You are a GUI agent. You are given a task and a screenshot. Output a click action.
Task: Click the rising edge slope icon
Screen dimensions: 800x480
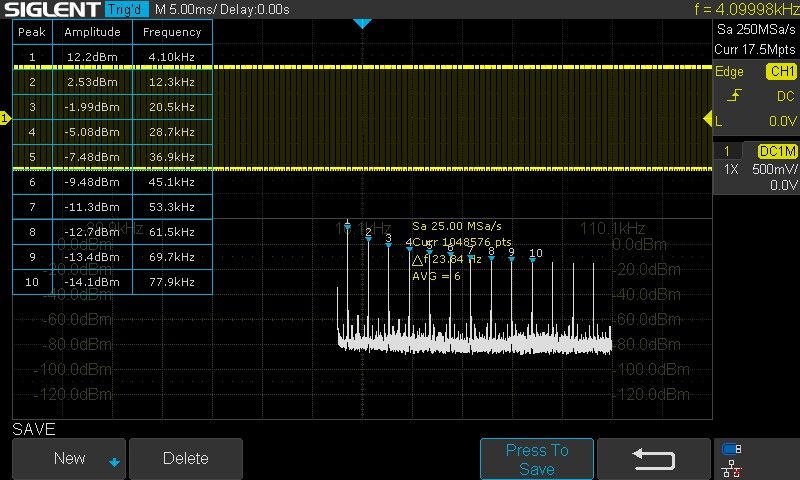[x=734, y=95]
